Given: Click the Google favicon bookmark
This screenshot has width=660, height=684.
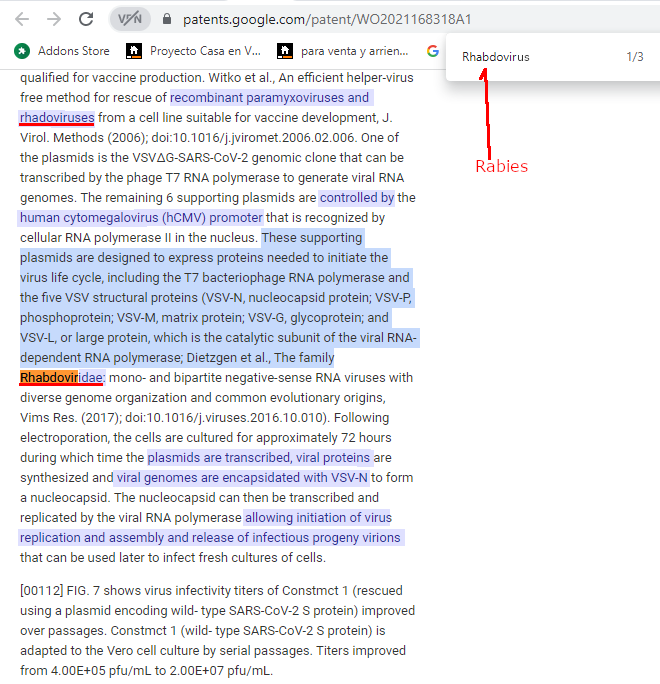Looking at the screenshot, I should pyautogui.click(x=433, y=50).
